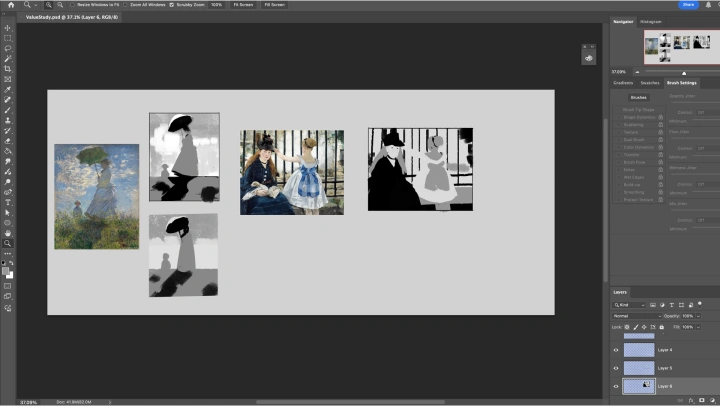Viewport: 720px width, 406px height.
Task: Open the Gradients tab
Action: click(x=623, y=83)
